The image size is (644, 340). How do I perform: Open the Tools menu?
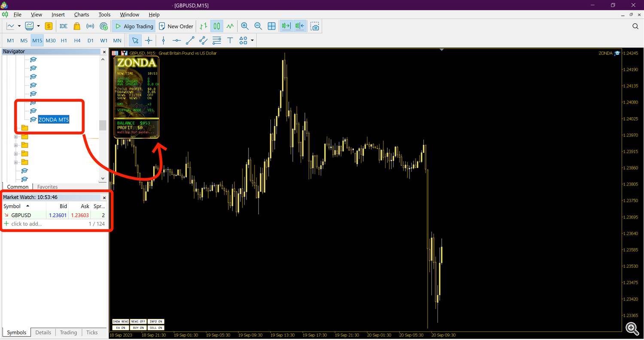click(x=104, y=14)
